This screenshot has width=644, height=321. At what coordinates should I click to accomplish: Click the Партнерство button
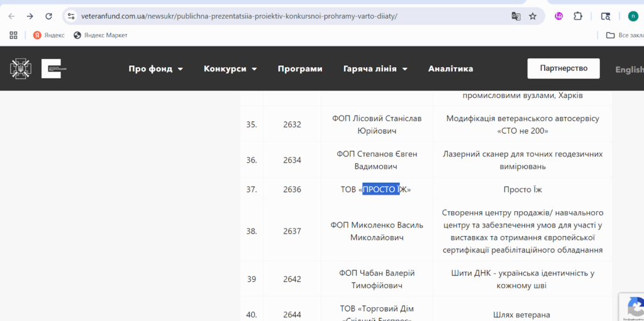(x=563, y=68)
